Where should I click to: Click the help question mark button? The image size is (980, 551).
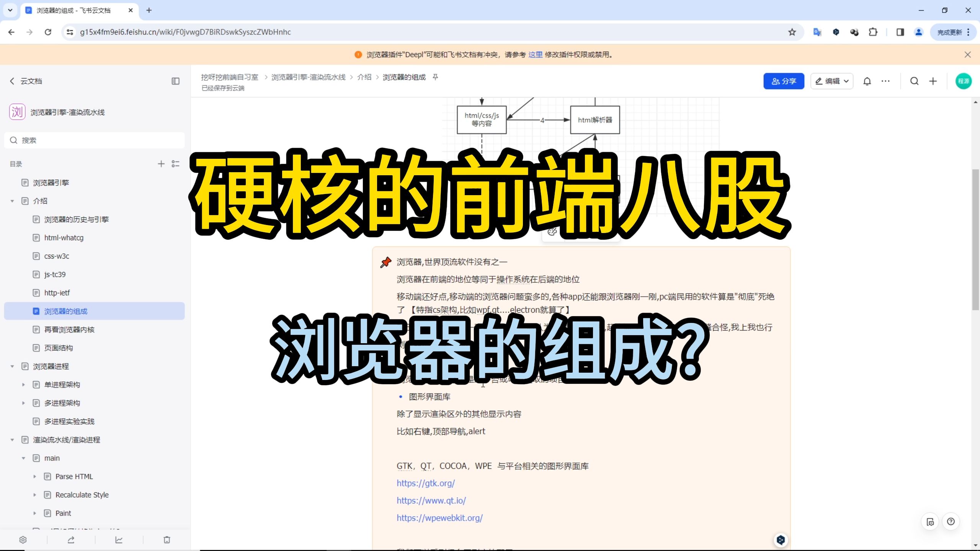click(x=951, y=522)
